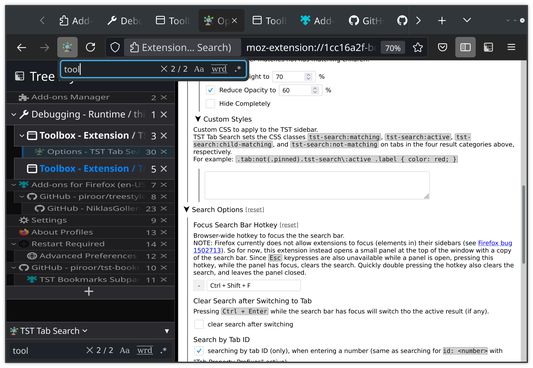Close the Settings tree tab

tap(164, 220)
